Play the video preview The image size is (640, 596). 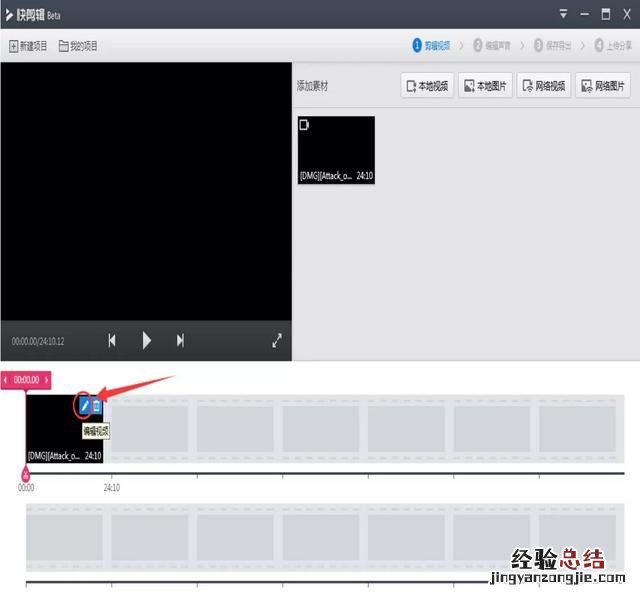[x=147, y=340]
